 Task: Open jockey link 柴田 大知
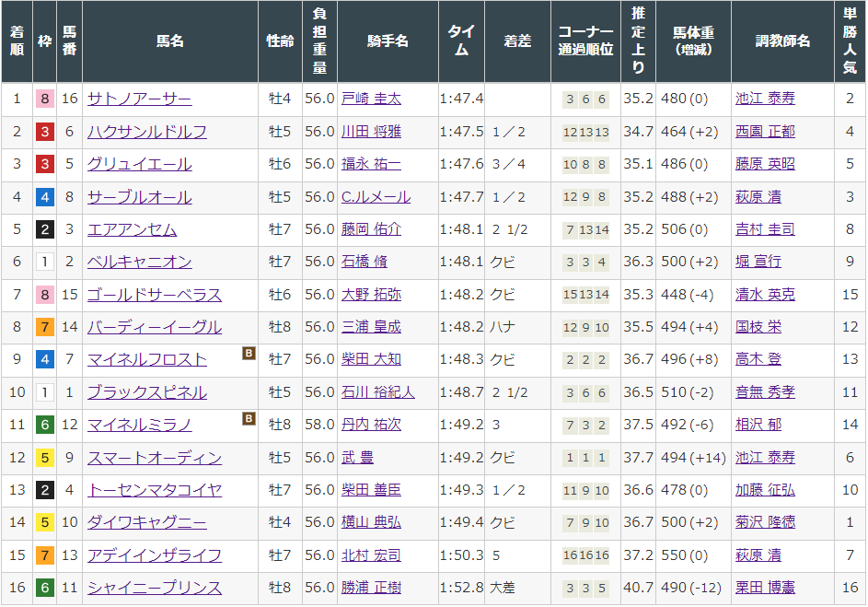(371, 359)
